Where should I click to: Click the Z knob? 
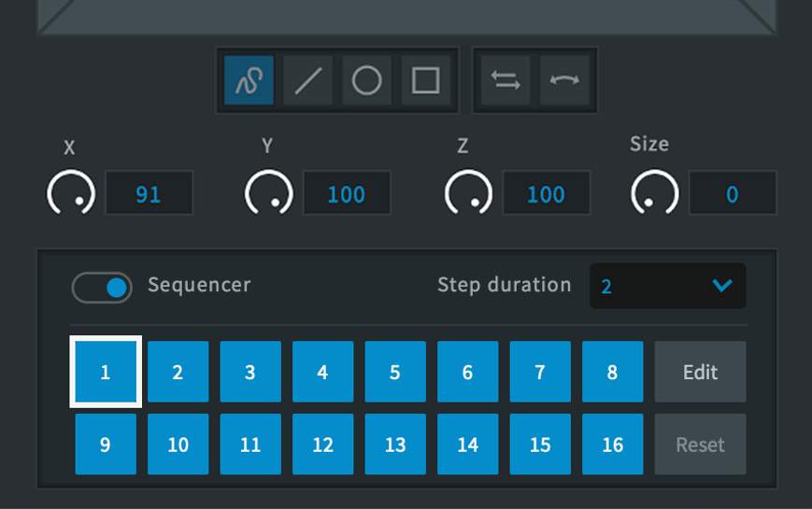(x=468, y=193)
